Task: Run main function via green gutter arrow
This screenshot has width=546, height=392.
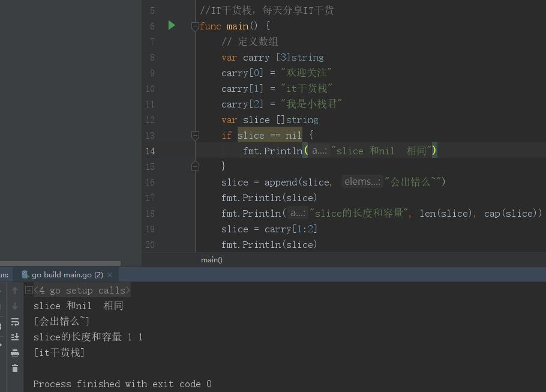Action: 172,25
